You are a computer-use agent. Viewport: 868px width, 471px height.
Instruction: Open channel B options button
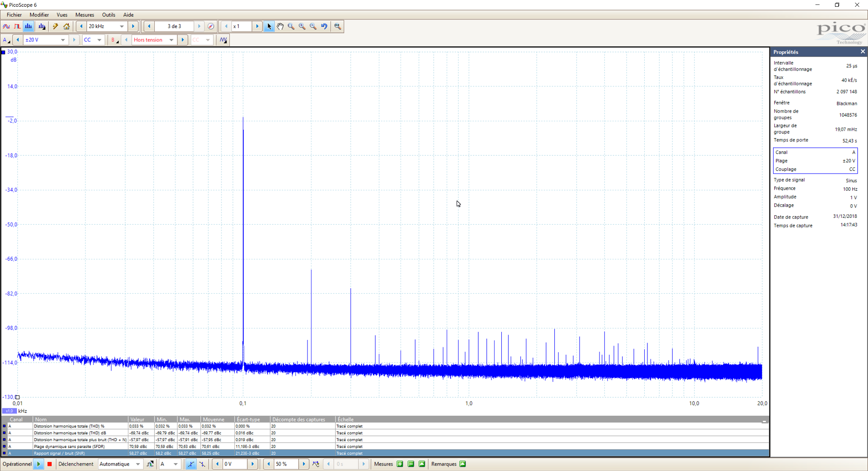point(114,40)
